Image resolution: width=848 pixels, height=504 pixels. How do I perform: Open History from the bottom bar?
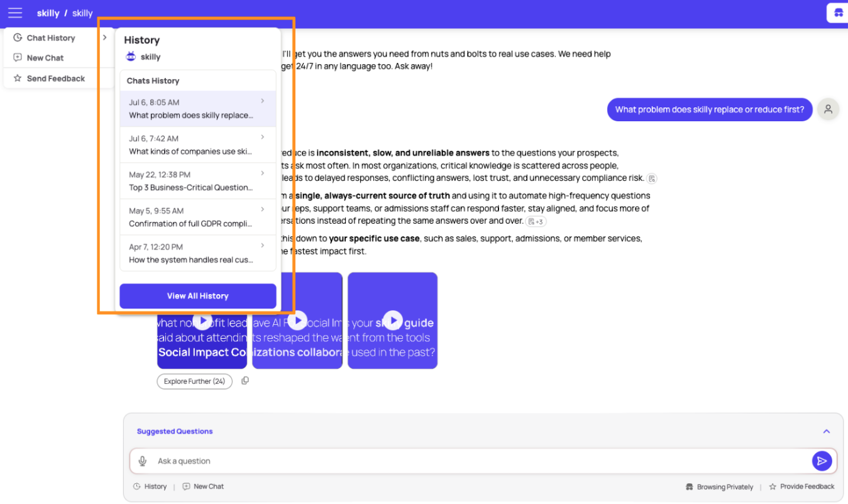click(150, 486)
